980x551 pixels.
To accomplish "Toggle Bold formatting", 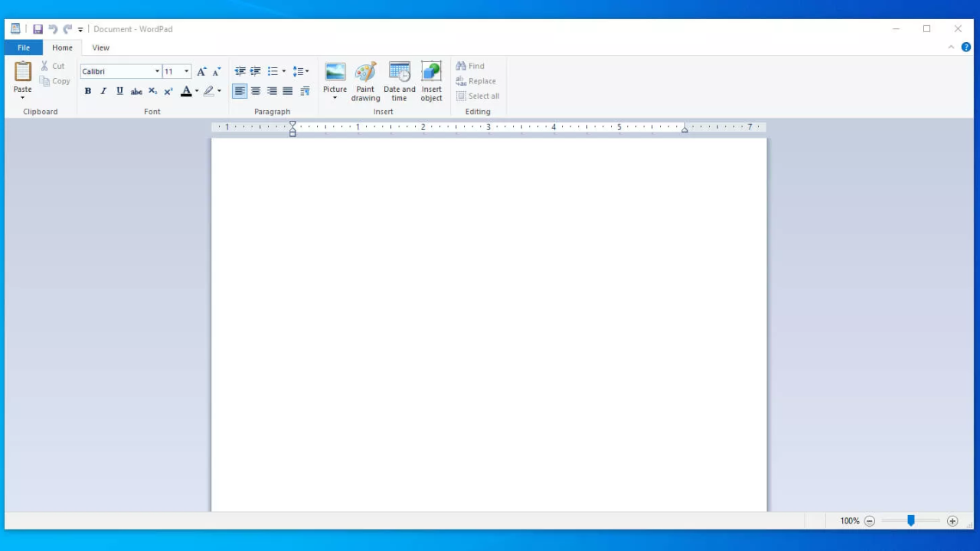I will pyautogui.click(x=87, y=91).
